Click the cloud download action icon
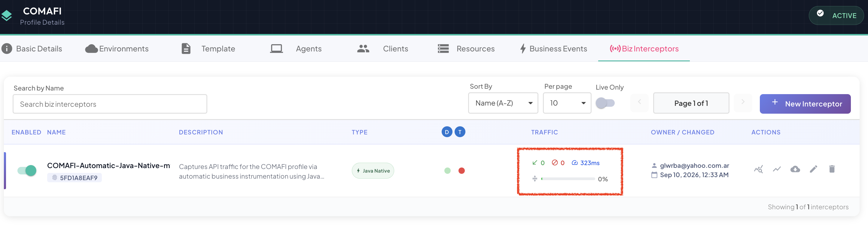868x252 pixels. coord(795,169)
